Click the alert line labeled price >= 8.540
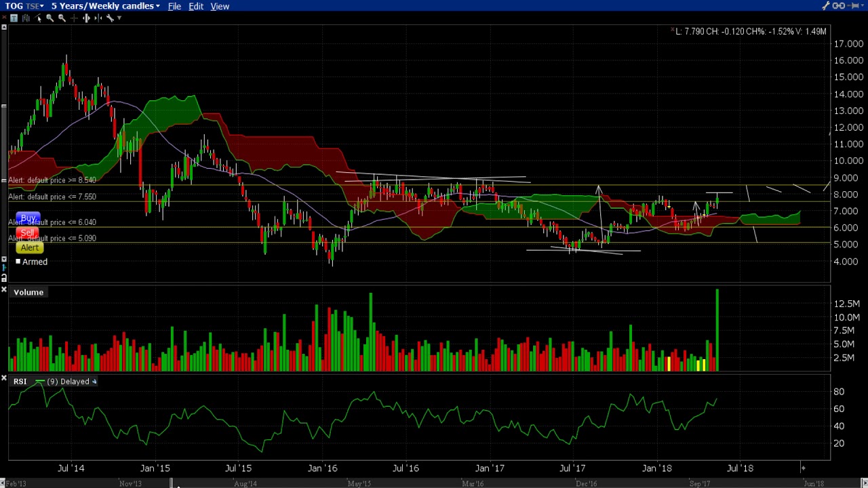Screen dimensions: 868x488 pos(52,180)
